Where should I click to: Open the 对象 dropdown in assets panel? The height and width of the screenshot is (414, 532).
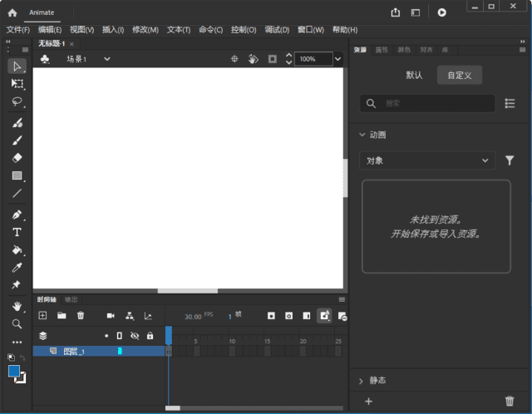click(427, 160)
